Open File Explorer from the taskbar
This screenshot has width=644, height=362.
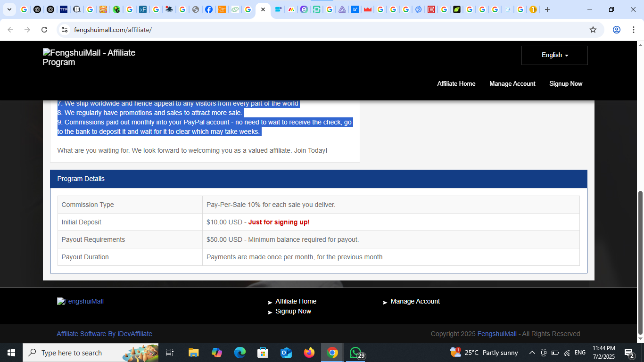point(193,353)
